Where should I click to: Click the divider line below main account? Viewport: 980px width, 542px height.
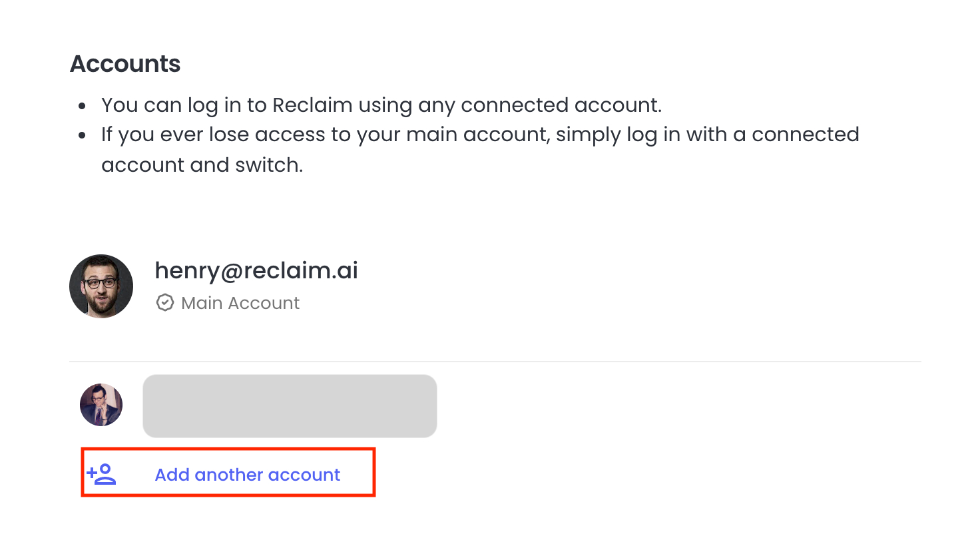(x=495, y=362)
